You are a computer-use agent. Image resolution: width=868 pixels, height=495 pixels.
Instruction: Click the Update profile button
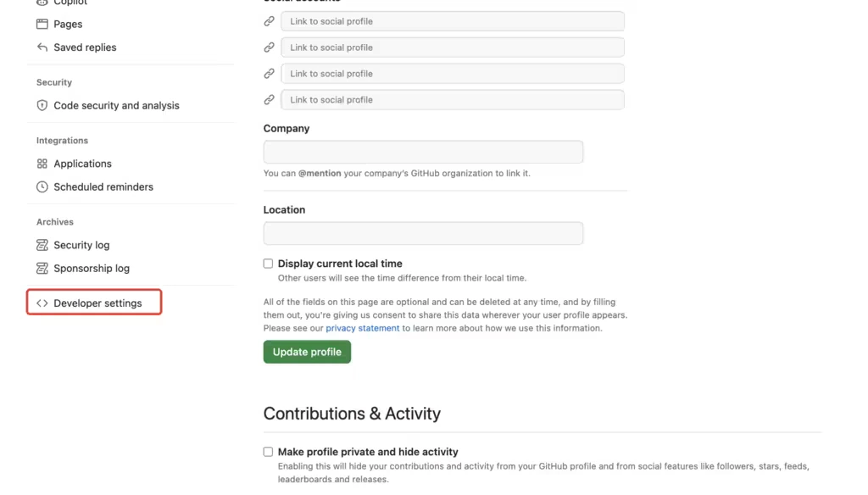307,351
